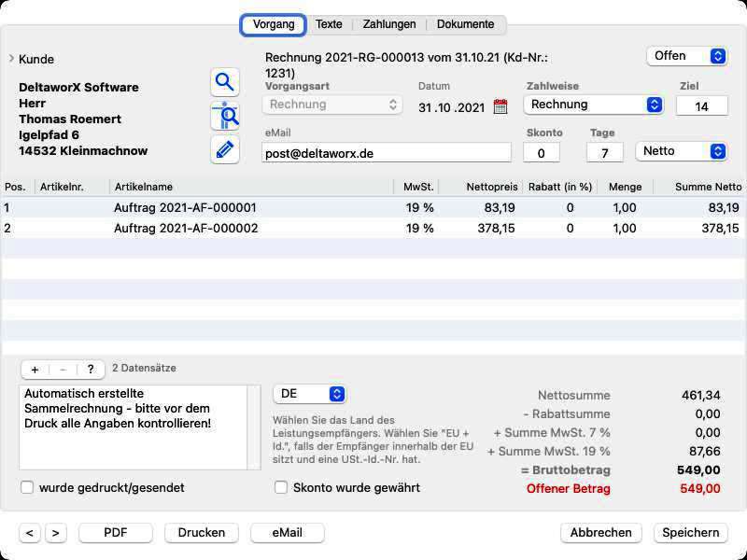Enable the 'wurde gedruckt/gesendet' checkbox

pos(27,487)
